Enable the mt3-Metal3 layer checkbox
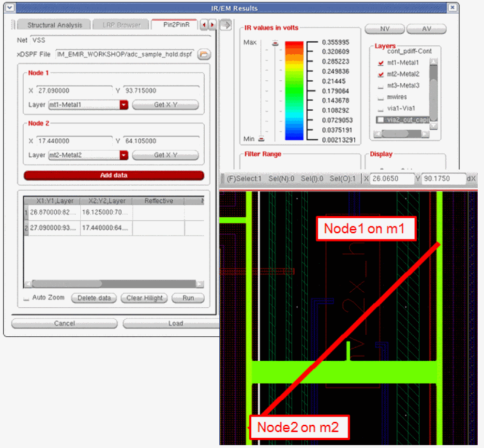The height and width of the screenshot is (448, 484). [x=380, y=86]
